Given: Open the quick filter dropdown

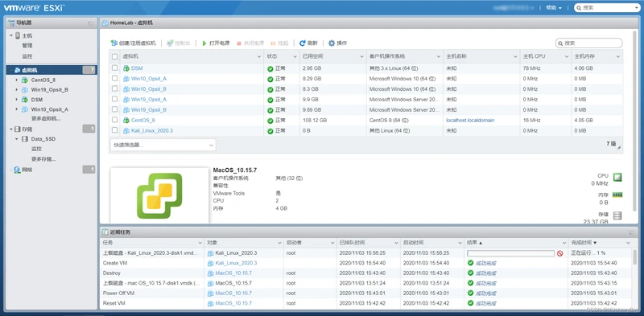Looking at the screenshot, I should 163,145.
